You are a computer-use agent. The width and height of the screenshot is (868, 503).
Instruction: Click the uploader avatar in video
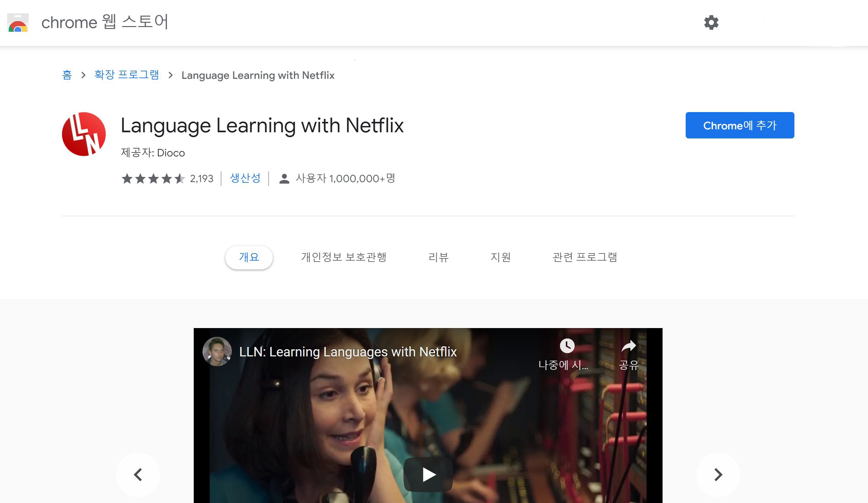[217, 351]
